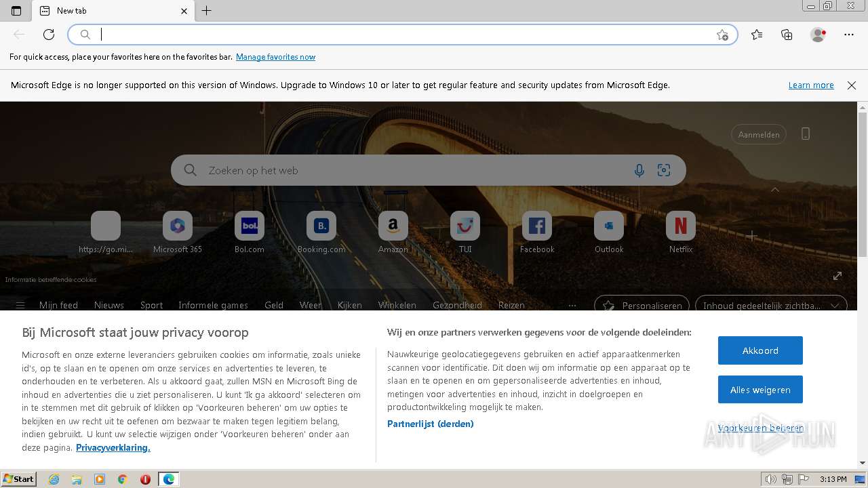
Task: Open the Amazon quick link
Action: point(393,232)
